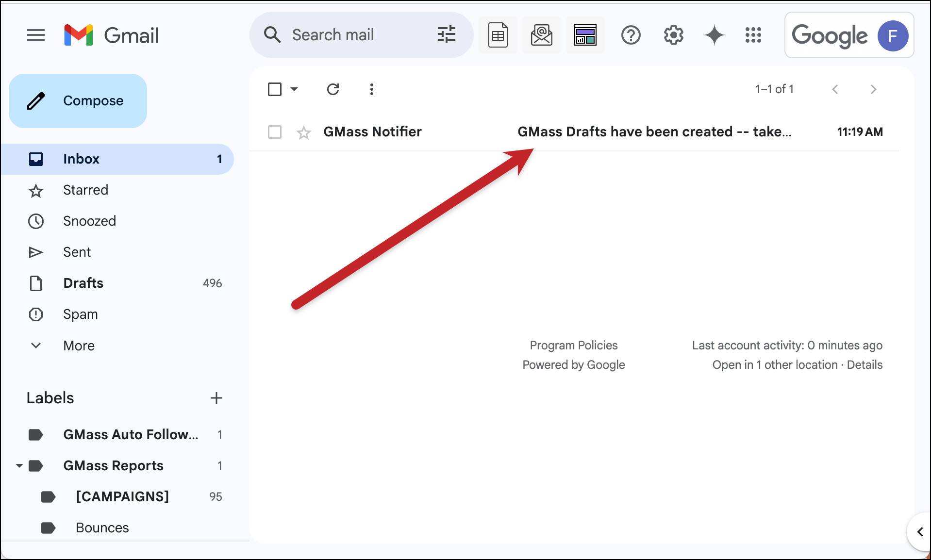The width and height of the screenshot is (931, 560).
Task: Select the GMass Notifier email checkbox
Action: [x=275, y=132]
